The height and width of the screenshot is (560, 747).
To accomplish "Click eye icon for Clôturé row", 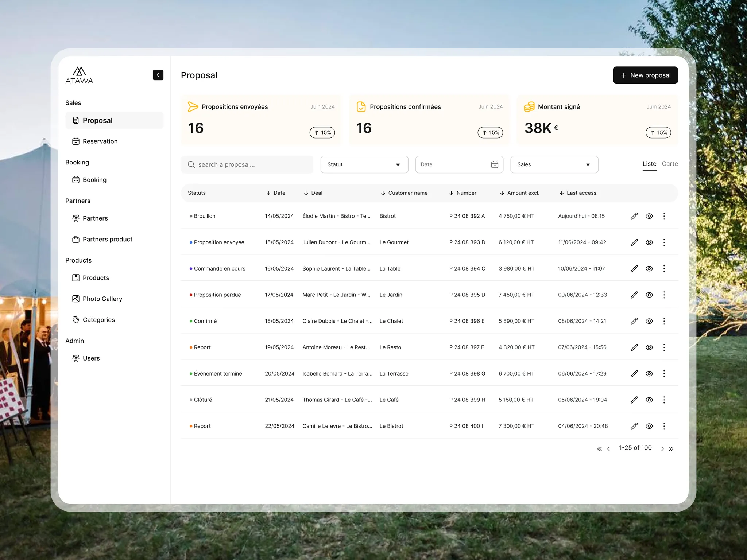I will point(649,400).
